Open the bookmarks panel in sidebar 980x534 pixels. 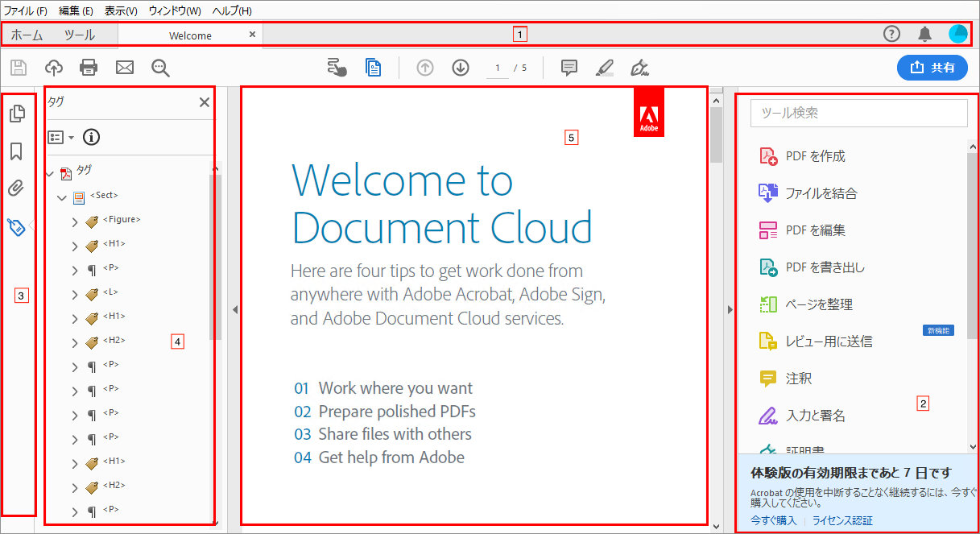pos(16,151)
